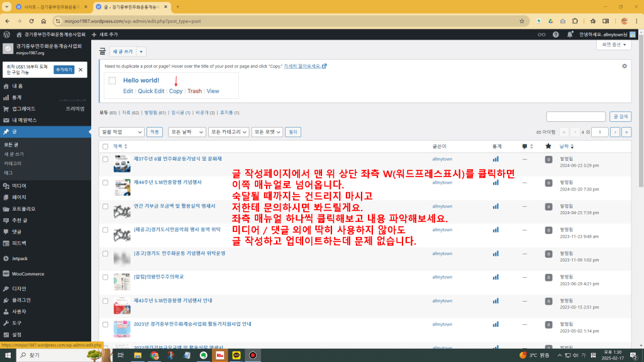
Task: Open the 설정 settings menu
Action: click(16, 334)
